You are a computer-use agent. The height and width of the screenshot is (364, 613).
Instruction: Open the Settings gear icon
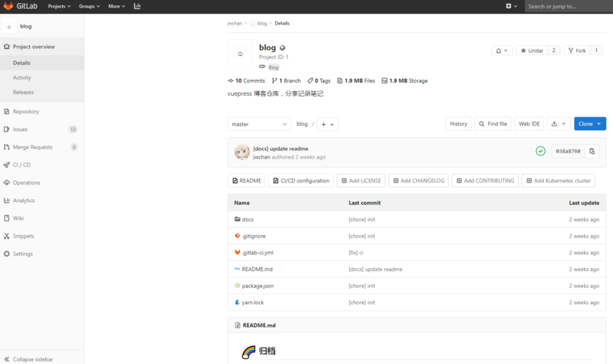tap(7, 254)
